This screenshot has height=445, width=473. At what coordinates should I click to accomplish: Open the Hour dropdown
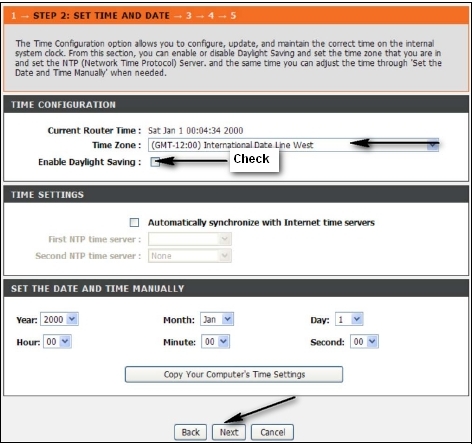(x=57, y=342)
